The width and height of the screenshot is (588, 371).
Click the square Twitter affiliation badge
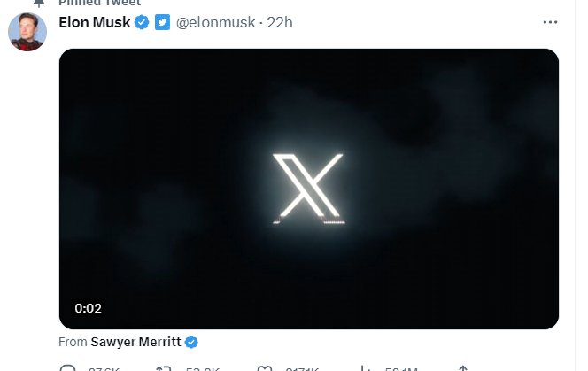[162, 22]
